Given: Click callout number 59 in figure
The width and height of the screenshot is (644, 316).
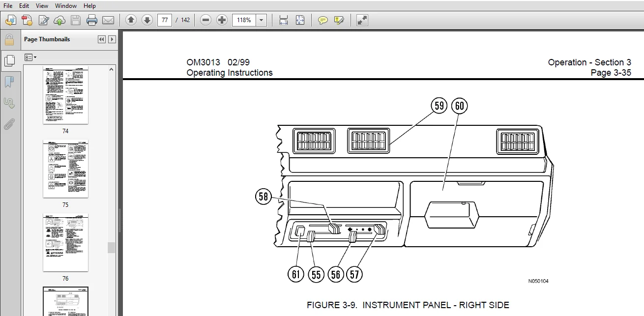Looking at the screenshot, I should coord(439,105).
